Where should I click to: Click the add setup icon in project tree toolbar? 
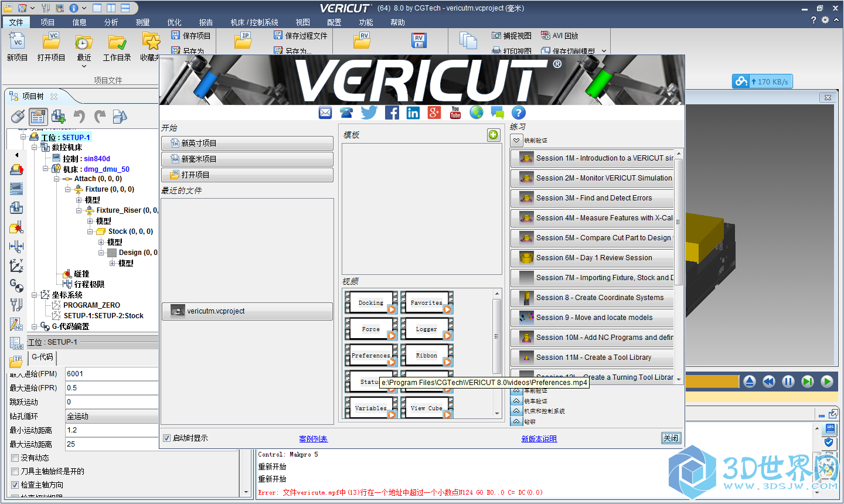click(x=59, y=117)
